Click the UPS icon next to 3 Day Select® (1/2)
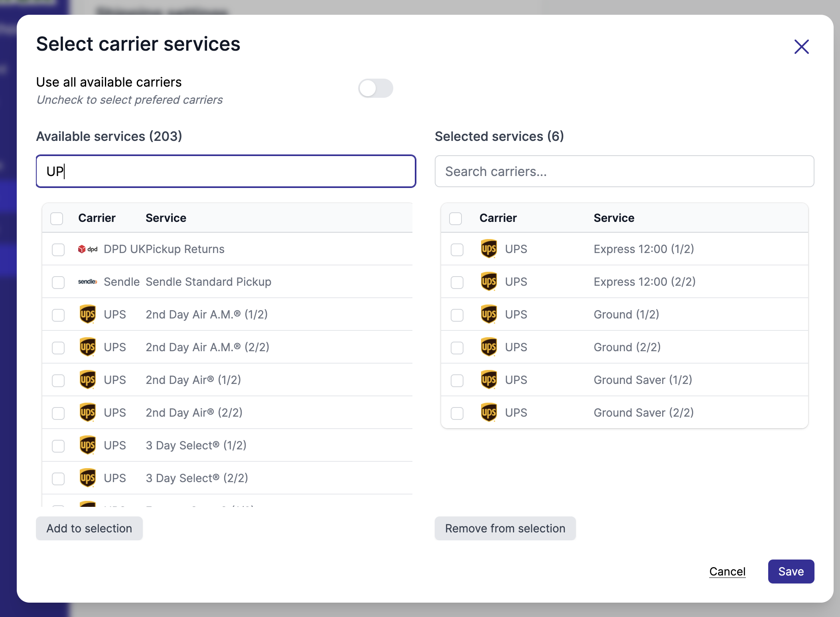 [x=87, y=445]
